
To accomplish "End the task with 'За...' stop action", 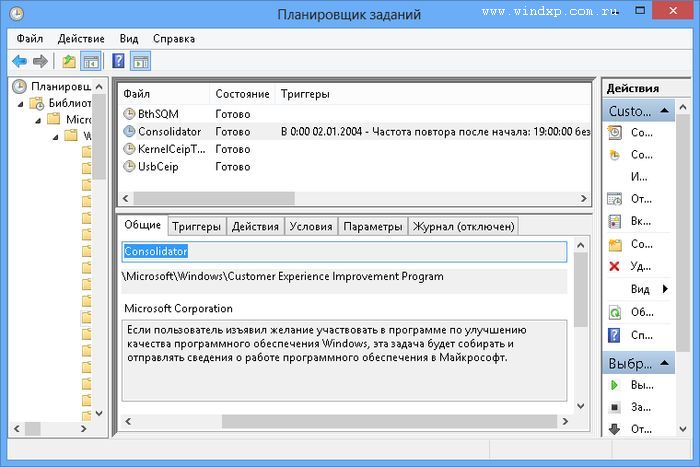I will (629, 407).
